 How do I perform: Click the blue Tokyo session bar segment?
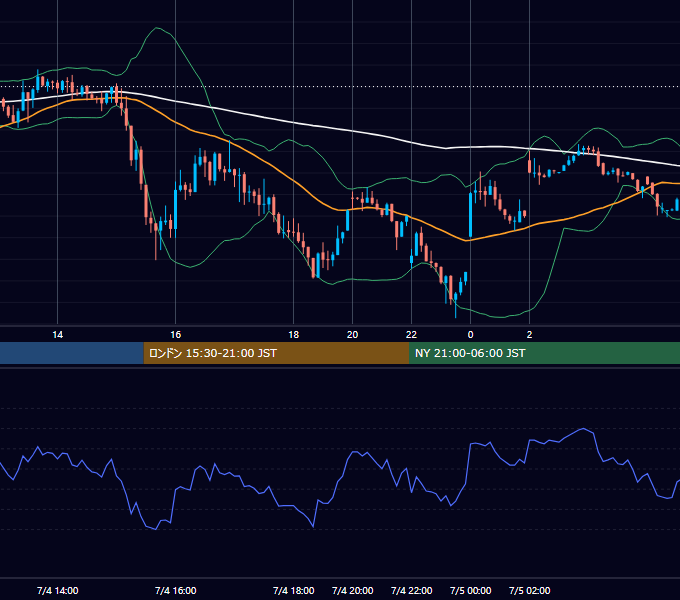tap(72, 353)
